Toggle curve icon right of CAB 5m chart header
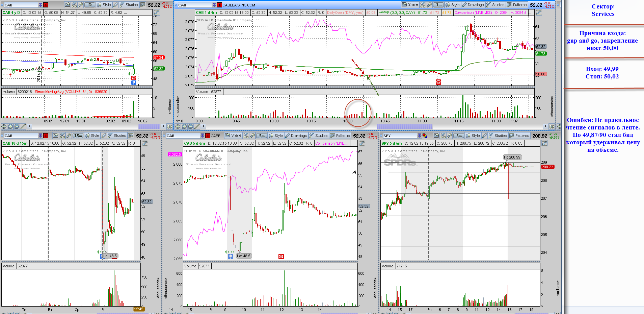 (362, 143)
